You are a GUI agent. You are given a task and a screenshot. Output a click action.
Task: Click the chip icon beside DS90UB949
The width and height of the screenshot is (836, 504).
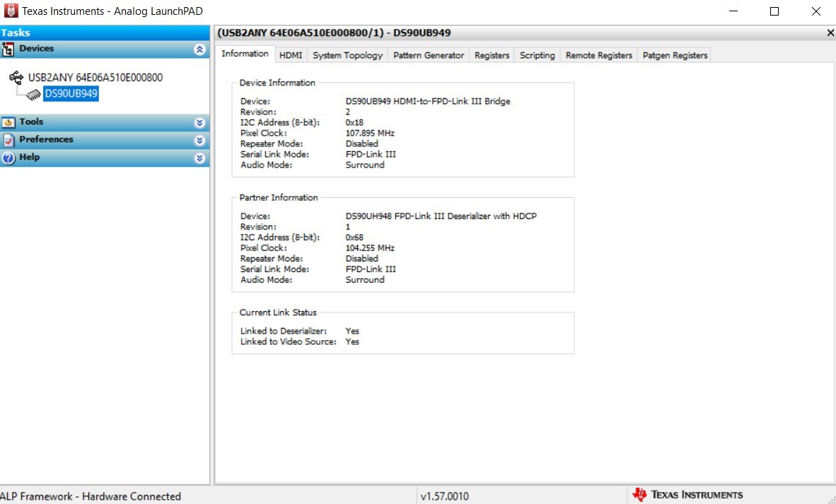[33, 95]
